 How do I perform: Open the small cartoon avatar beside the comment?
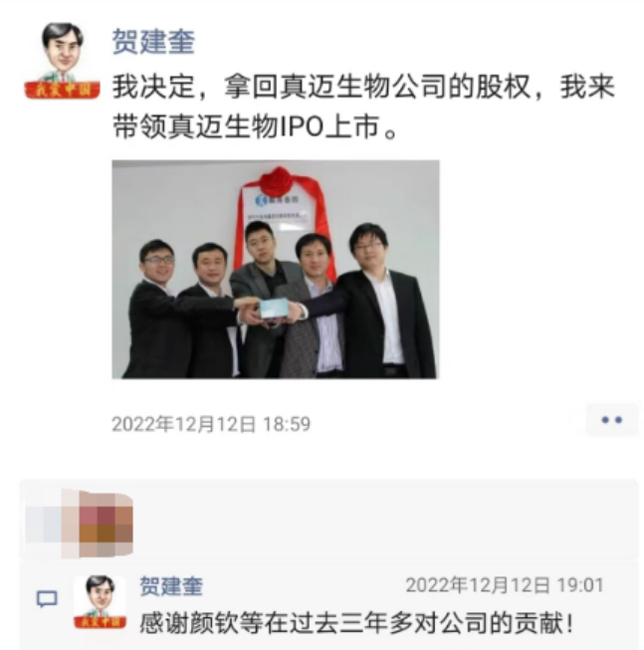click(x=100, y=602)
